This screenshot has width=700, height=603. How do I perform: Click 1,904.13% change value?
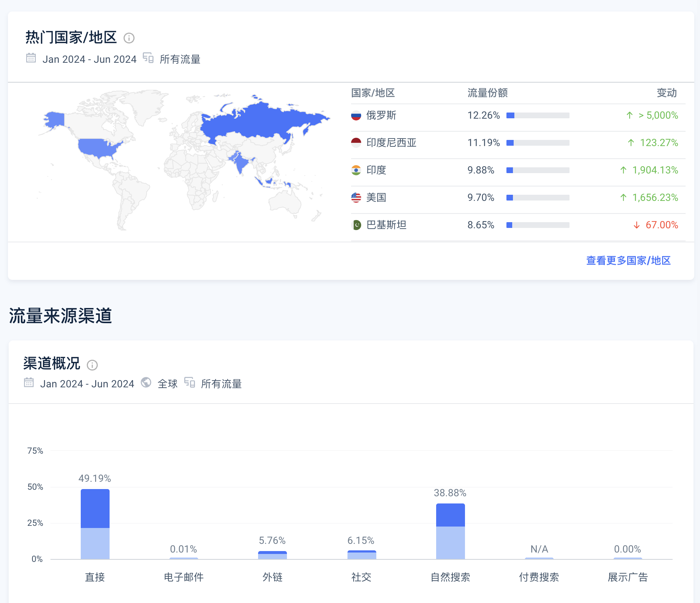tap(655, 170)
